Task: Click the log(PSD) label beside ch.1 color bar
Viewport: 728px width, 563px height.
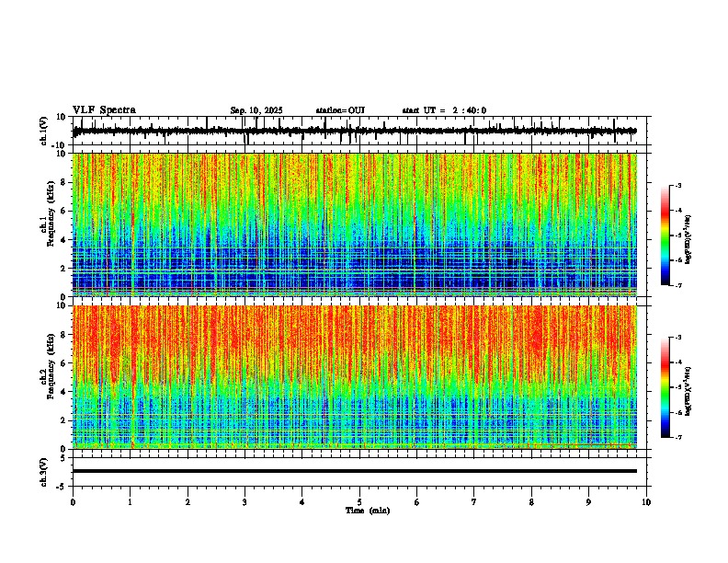Action: (688, 239)
